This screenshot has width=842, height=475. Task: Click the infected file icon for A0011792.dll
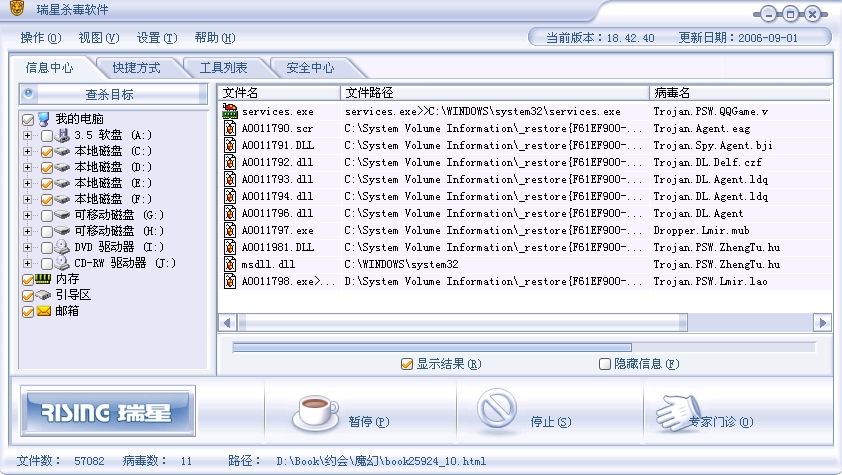point(230,162)
